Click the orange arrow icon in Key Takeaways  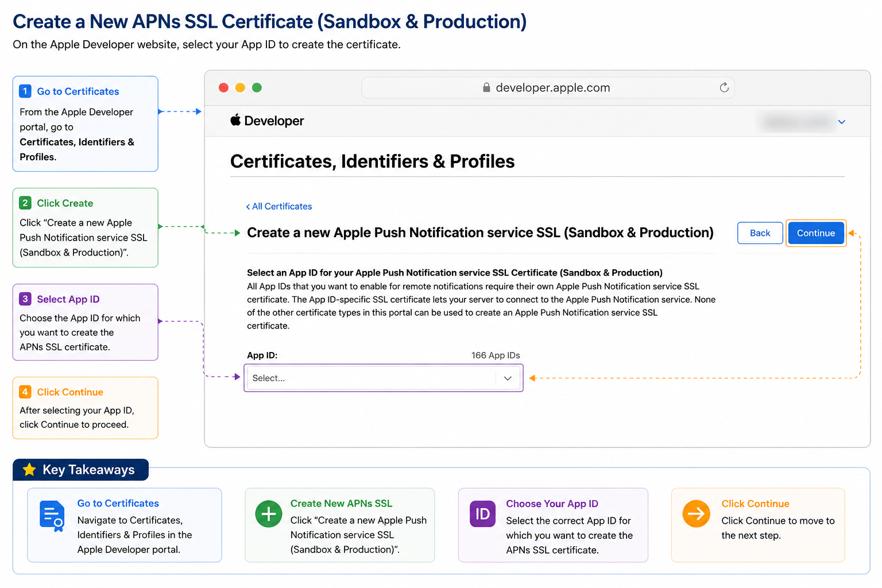click(696, 513)
